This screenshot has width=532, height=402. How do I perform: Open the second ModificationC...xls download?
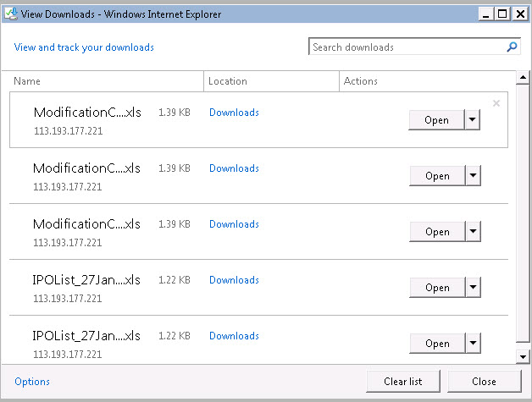coord(437,176)
